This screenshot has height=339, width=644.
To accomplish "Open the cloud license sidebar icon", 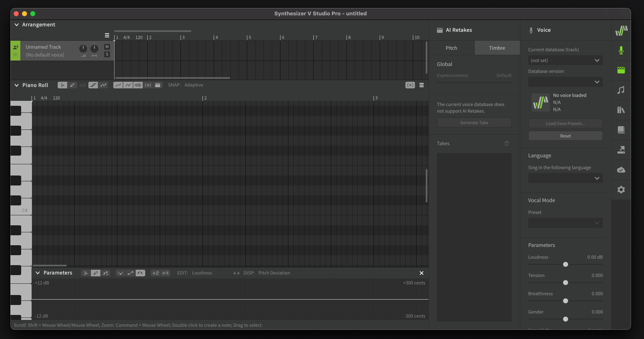I will (x=621, y=170).
